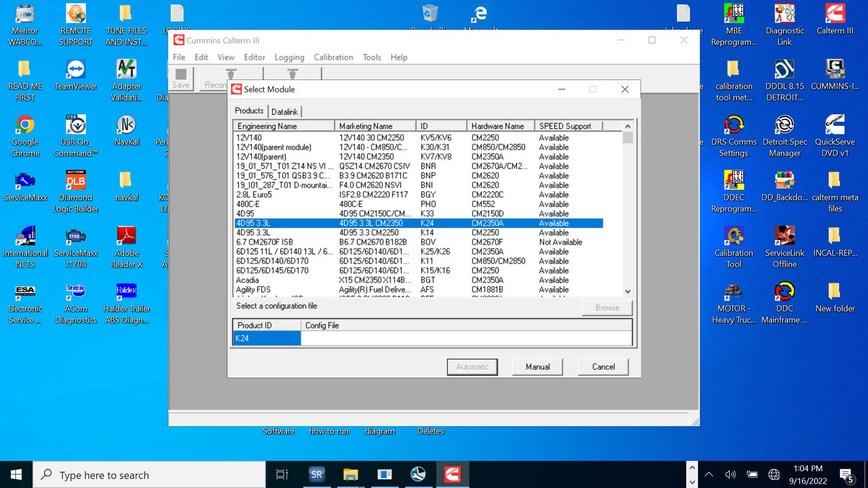Viewport: 868px width, 488px height.
Task: Sort by Engineering Name column header
Action: click(x=284, y=126)
